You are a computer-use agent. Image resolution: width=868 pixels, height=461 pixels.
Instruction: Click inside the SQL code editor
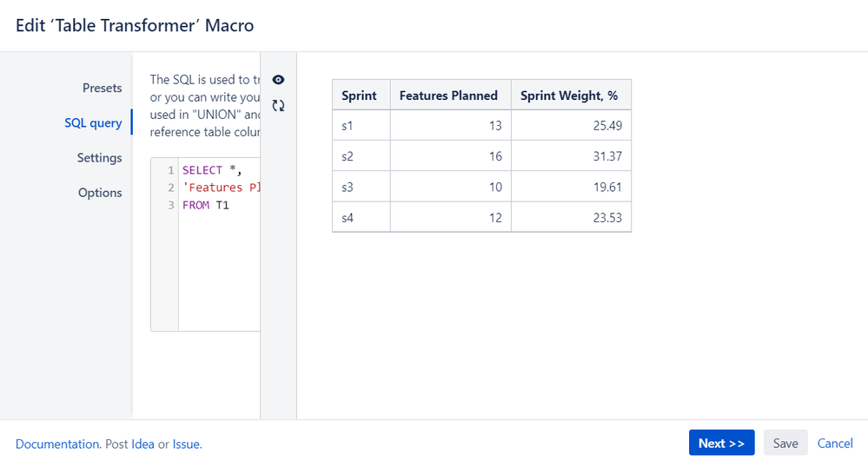click(219, 260)
